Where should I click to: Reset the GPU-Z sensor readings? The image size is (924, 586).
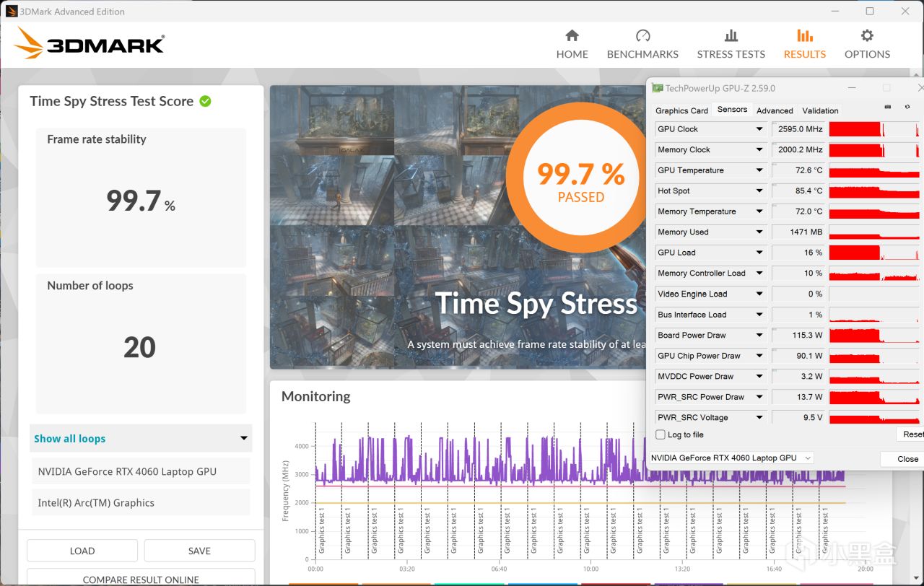point(910,434)
